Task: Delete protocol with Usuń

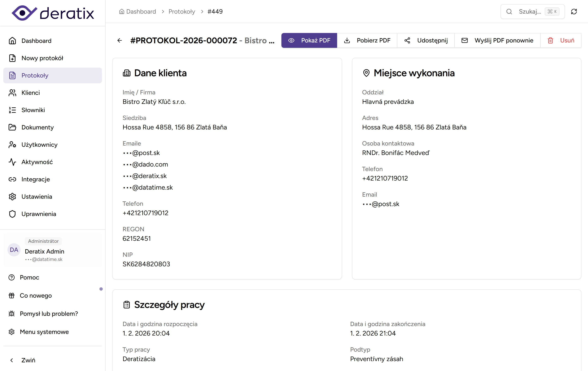Action: click(x=561, y=40)
